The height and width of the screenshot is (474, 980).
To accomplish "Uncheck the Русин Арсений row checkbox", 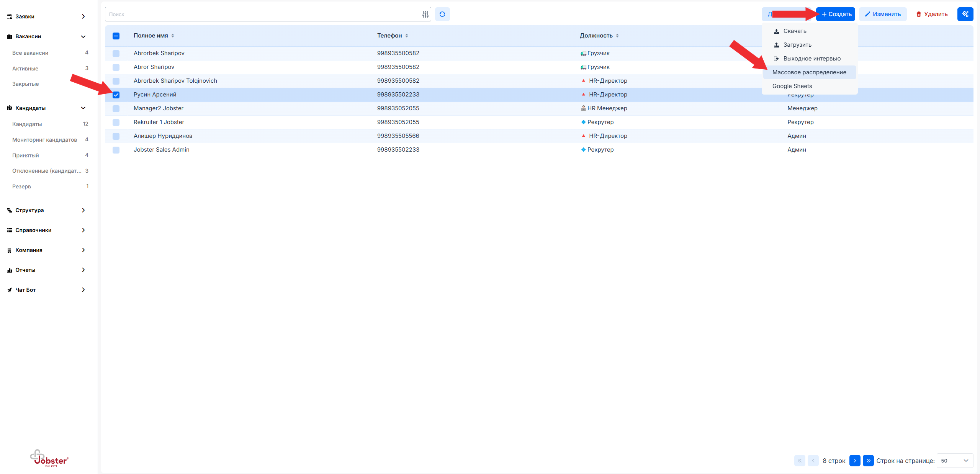I will click(x=116, y=95).
